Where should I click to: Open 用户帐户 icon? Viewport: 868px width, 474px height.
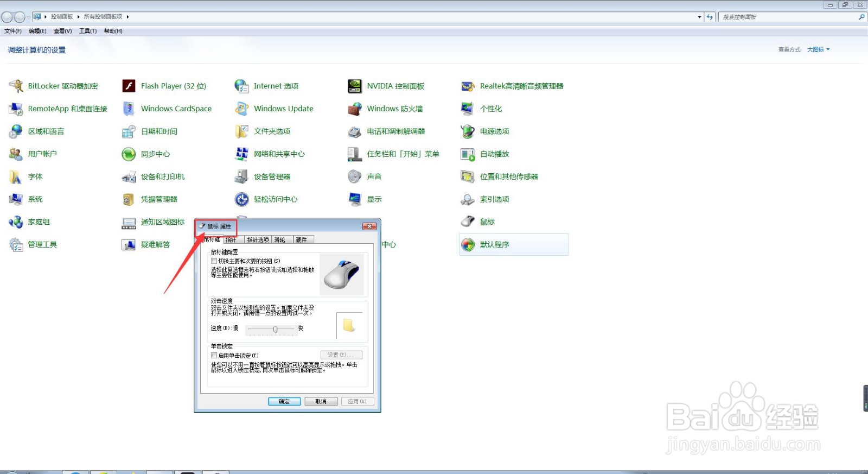pyautogui.click(x=16, y=154)
